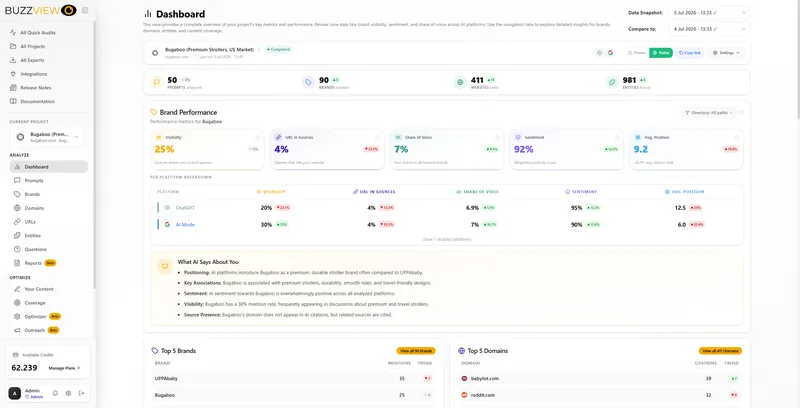The width and height of the screenshot is (800, 408).
Task: Click the Copy link button
Action: [690, 53]
